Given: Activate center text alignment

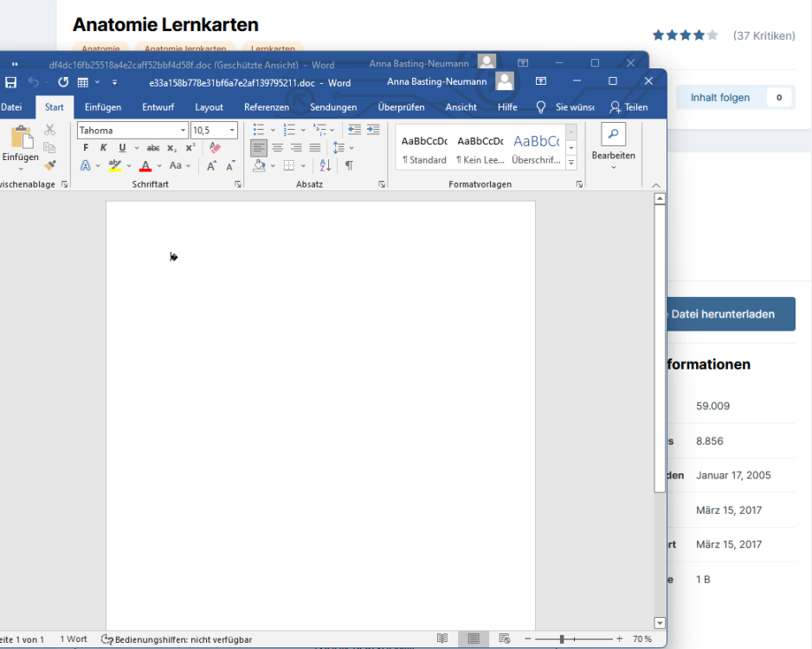Looking at the screenshot, I should [278, 146].
